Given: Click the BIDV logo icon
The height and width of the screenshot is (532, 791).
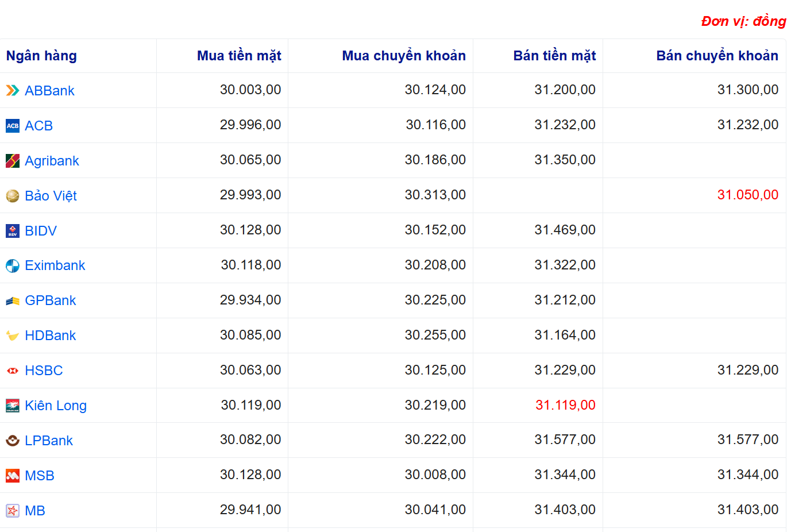Looking at the screenshot, I should click(13, 231).
